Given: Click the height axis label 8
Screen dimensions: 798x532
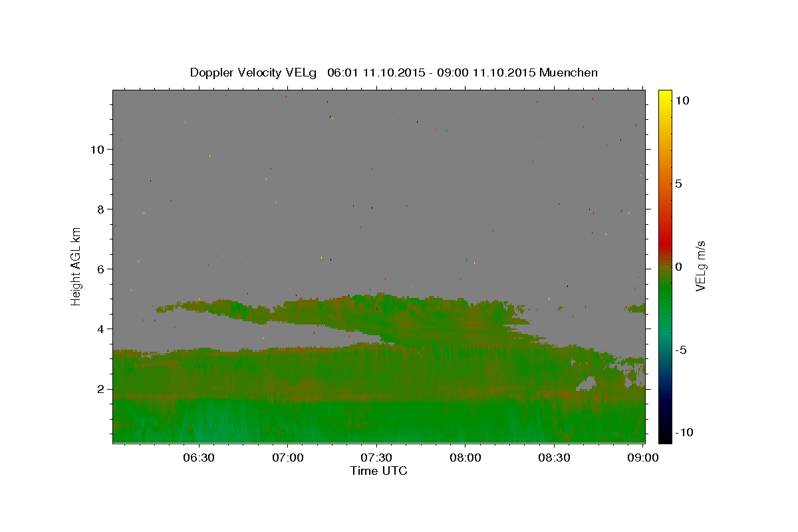Looking at the screenshot, I should pyautogui.click(x=100, y=209).
